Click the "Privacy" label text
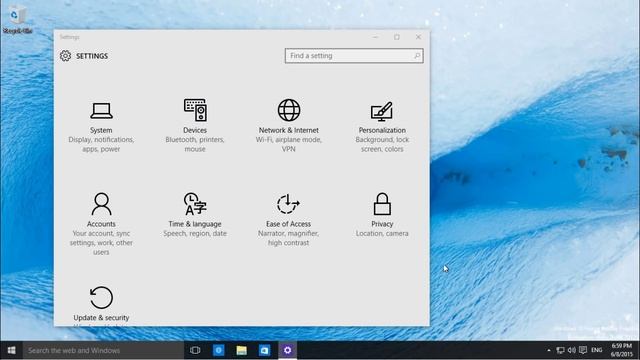 382,224
